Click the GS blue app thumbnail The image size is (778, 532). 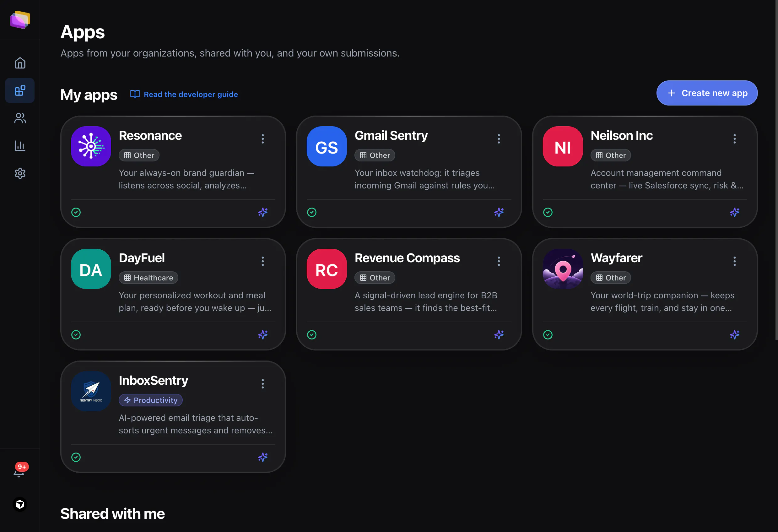tap(327, 146)
